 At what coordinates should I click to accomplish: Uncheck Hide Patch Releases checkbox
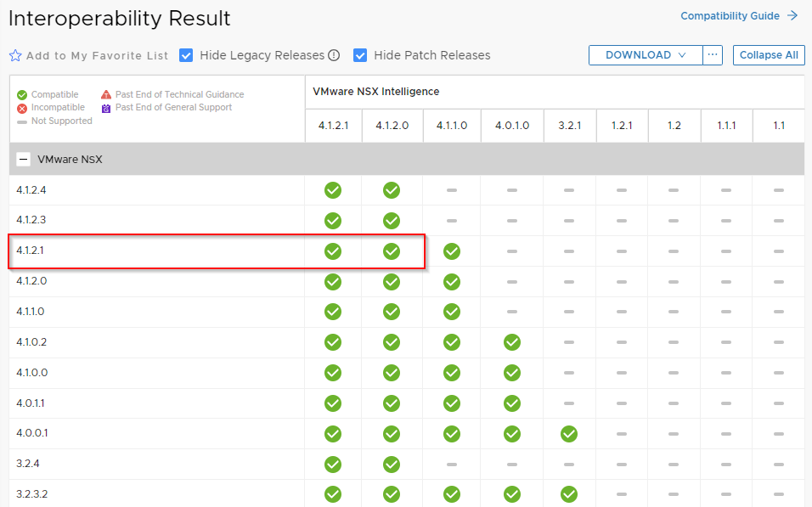click(x=360, y=55)
